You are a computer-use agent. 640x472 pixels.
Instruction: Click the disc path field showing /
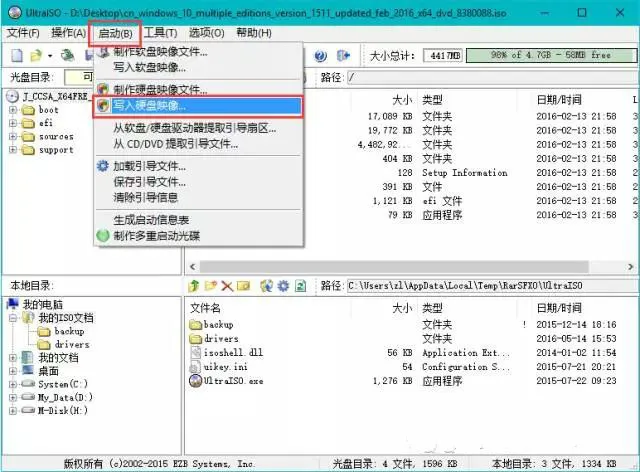click(493, 77)
